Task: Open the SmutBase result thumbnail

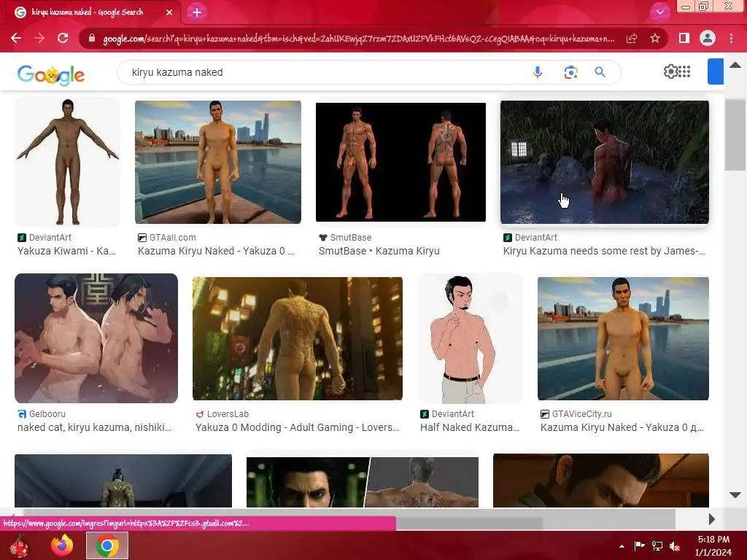Action: click(400, 162)
